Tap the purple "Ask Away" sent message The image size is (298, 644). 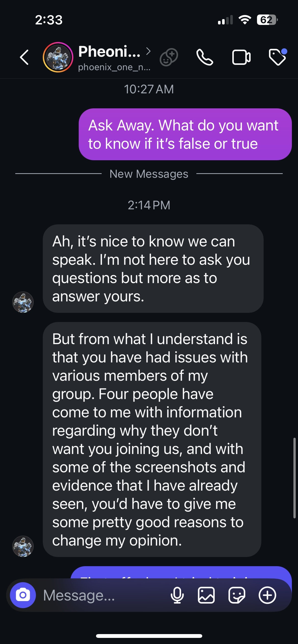point(185,134)
